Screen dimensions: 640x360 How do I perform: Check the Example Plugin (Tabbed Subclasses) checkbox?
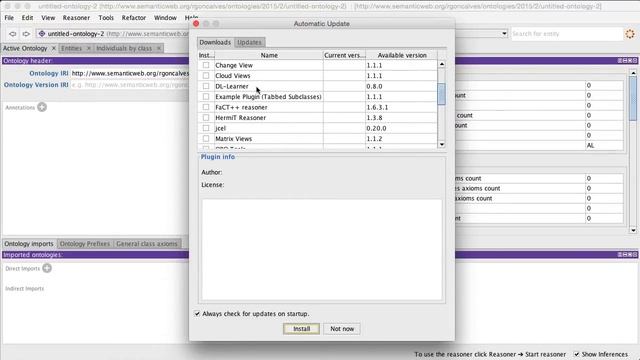(x=206, y=96)
